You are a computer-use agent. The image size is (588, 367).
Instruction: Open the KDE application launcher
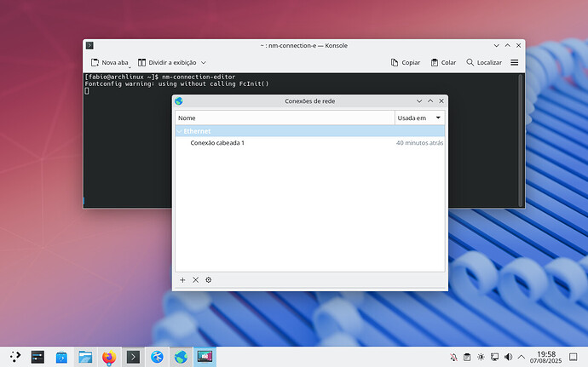[x=14, y=357]
